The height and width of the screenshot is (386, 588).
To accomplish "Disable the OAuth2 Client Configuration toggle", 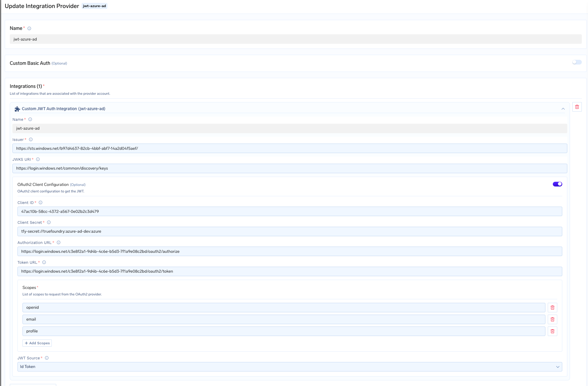I will tap(557, 184).
